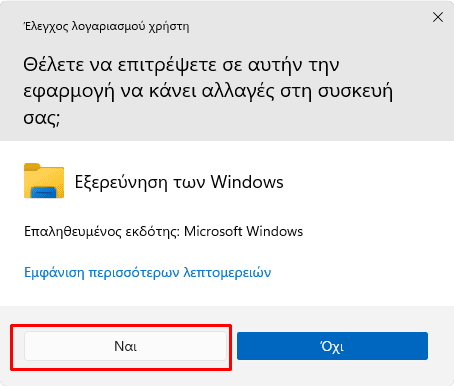Click the Θέλετε να επιτρέψετε heading question
454x386 pixels.
(x=208, y=91)
